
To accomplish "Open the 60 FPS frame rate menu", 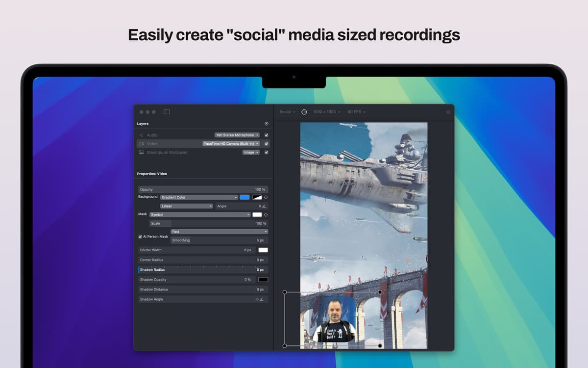I will 356,112.
